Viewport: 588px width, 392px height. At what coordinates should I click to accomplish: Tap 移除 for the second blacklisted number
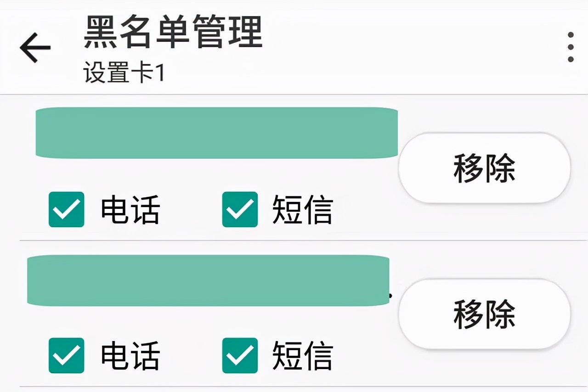tap(484, 314)
